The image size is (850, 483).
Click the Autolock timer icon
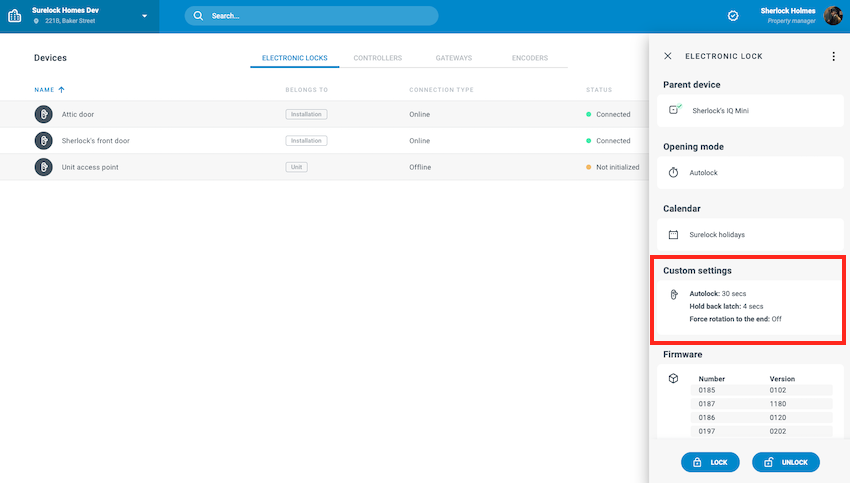674,172
